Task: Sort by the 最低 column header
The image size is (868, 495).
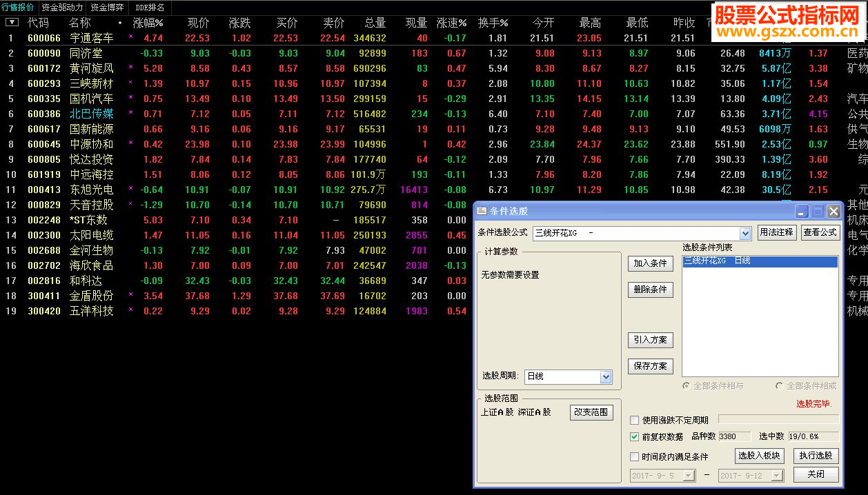Action: [x=637, y=23]
